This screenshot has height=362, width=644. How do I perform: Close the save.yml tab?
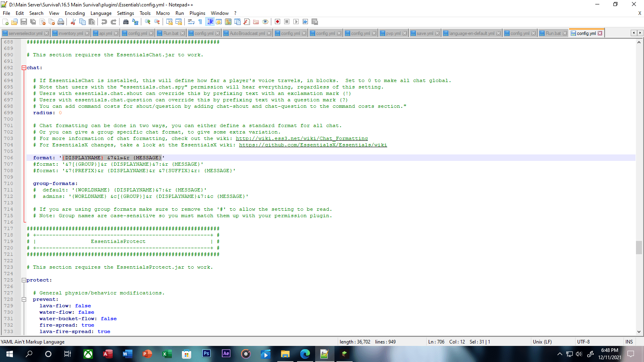(438, 33)
